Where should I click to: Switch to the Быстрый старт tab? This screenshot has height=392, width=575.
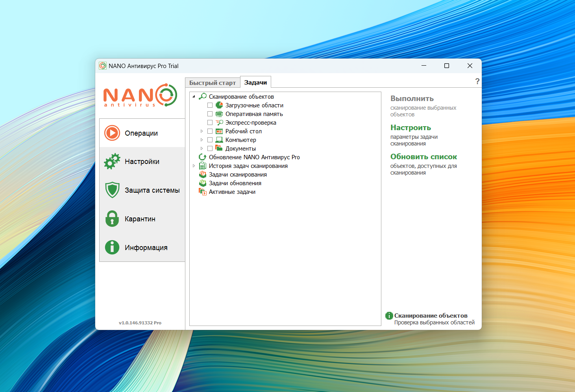[x=213, y=83]
